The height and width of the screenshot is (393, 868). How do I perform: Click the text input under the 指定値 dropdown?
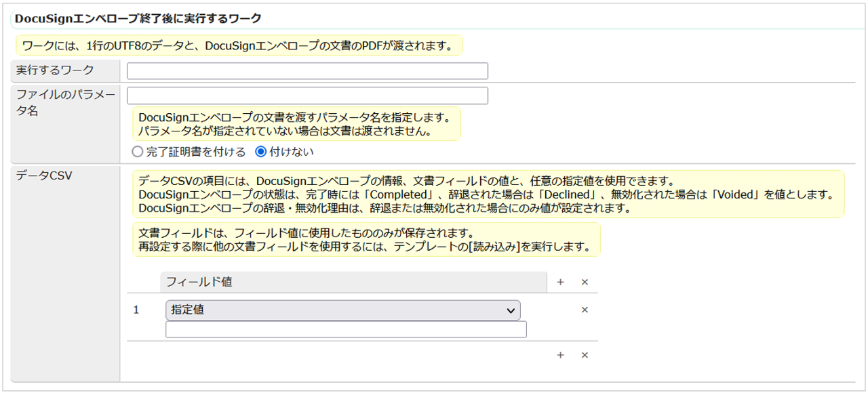(x=346, y=329)
